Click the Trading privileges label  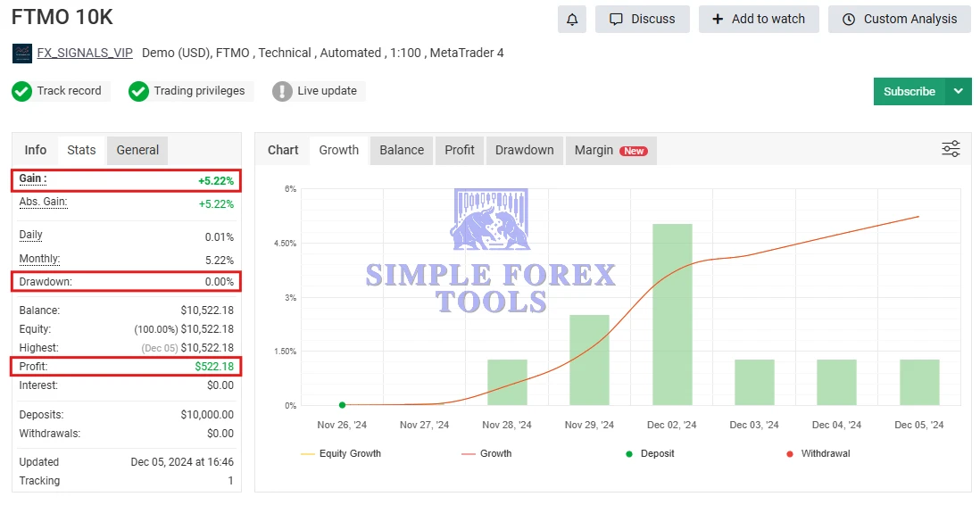[199, 91]
